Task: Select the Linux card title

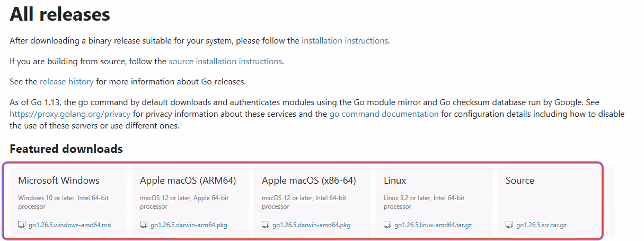Action: tap(395, 180)
